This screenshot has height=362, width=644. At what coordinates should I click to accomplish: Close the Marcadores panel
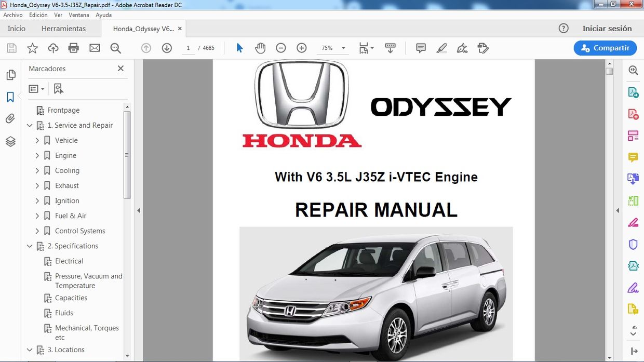tap(120, 69)
